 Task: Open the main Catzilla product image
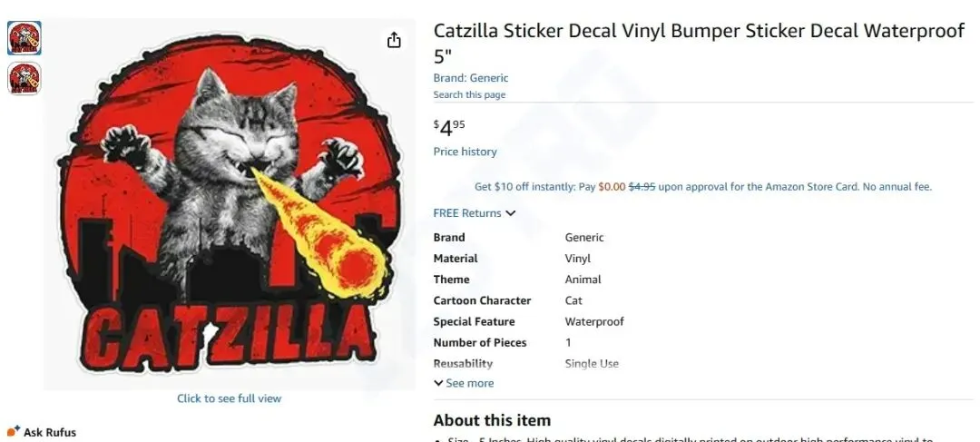(230, 204)
